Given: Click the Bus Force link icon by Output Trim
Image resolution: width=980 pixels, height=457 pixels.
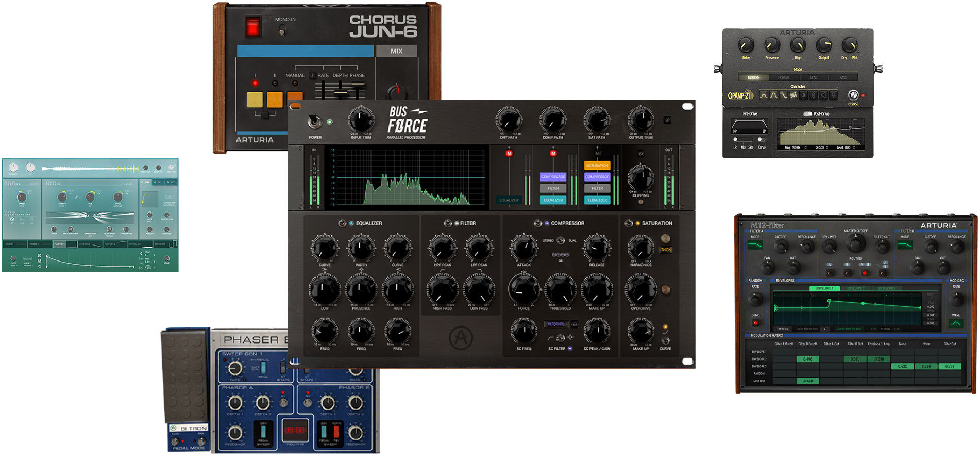Looking at the screenshot, I should point(667,120).
